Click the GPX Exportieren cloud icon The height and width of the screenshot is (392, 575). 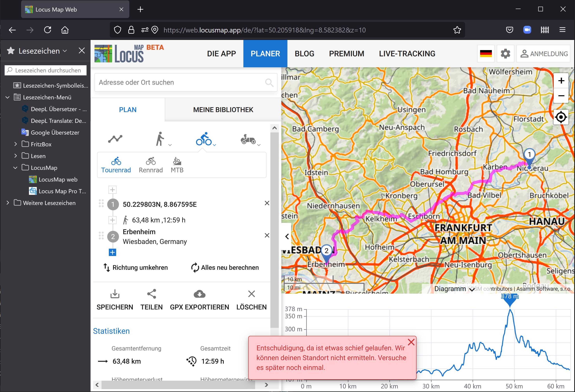(199, 294)
